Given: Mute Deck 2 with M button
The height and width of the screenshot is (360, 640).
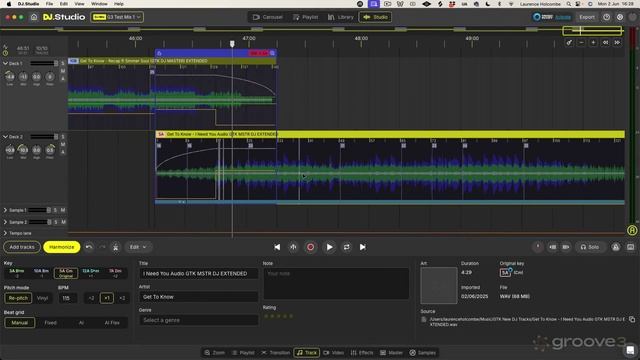Looking at the screenshot, I should click(62, 144).
